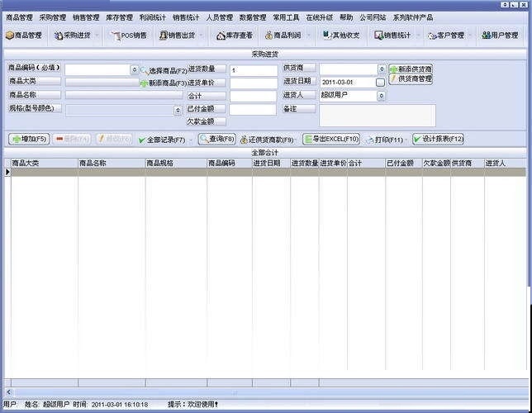Open 用户管理 from the toolbar

[x=499, y=36]
